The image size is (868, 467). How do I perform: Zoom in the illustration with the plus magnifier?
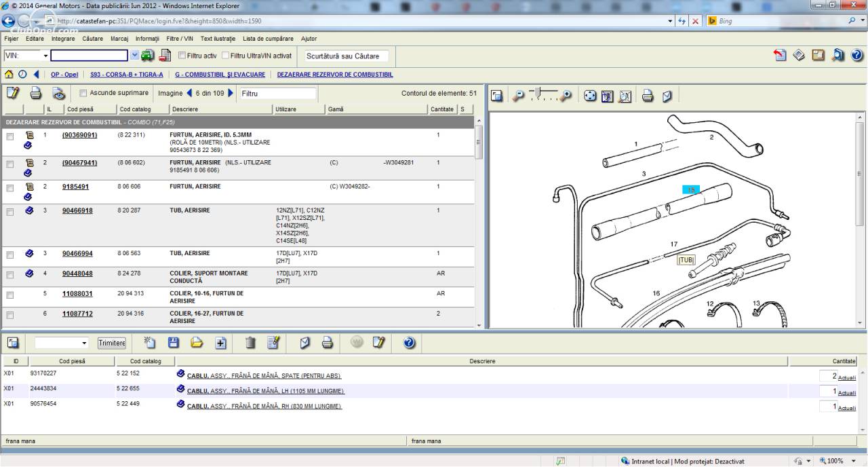566,96
